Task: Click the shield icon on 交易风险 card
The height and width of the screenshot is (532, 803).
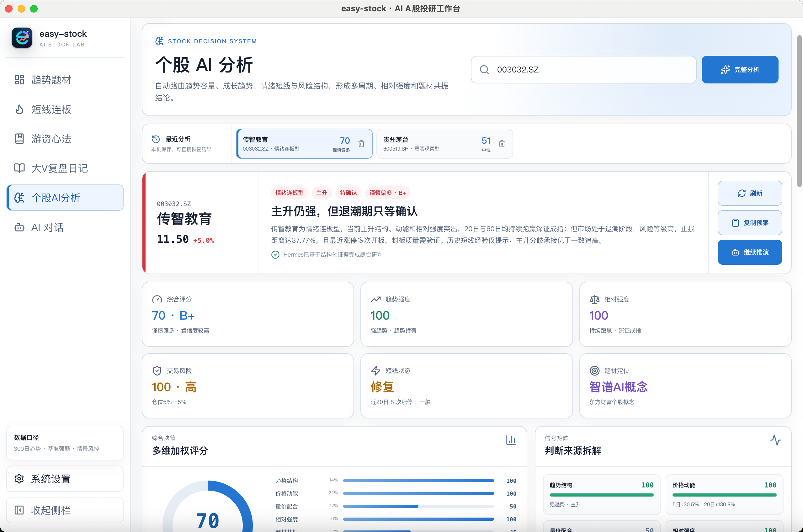Action: 157,371
